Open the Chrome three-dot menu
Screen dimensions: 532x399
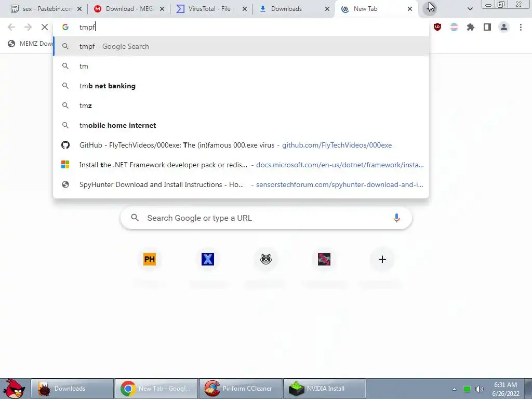click(521, 27)
